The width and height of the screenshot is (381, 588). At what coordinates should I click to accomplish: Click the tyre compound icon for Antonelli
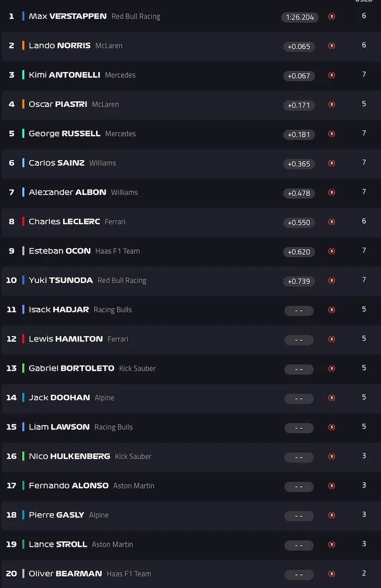point(332,75)
